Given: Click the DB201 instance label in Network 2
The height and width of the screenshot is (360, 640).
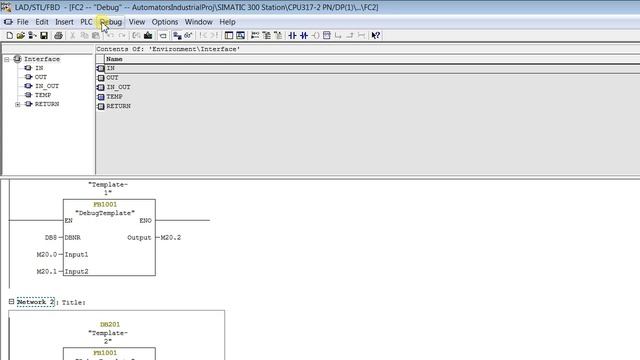Looking at the screenshot, I should point(110,324).
